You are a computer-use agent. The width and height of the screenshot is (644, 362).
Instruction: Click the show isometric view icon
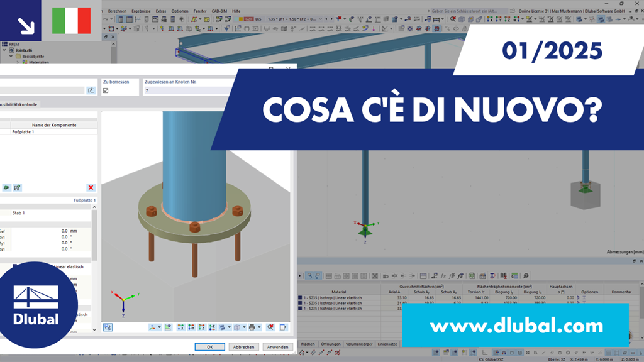(x=168, y=327)
